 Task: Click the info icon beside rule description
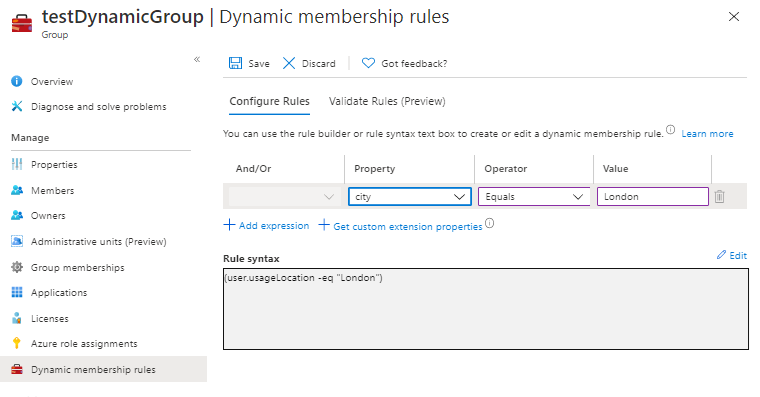670,129
